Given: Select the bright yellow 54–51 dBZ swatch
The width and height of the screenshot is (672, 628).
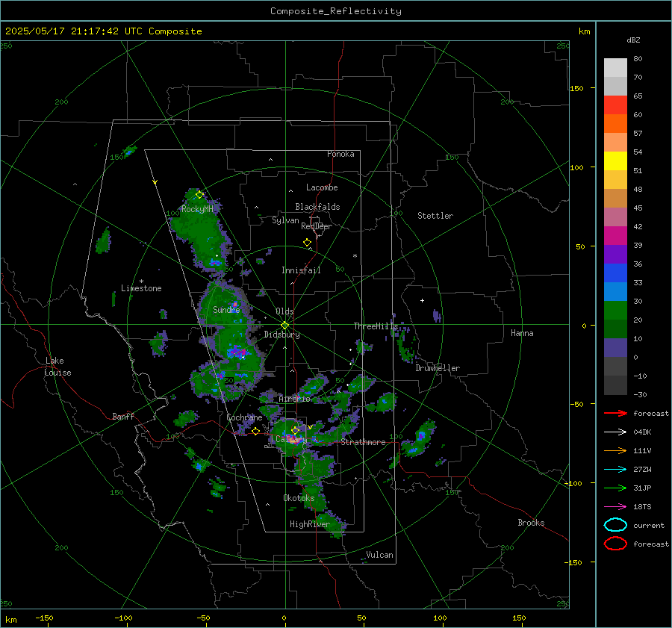Looking at the screenshot, I should point(615,161).
